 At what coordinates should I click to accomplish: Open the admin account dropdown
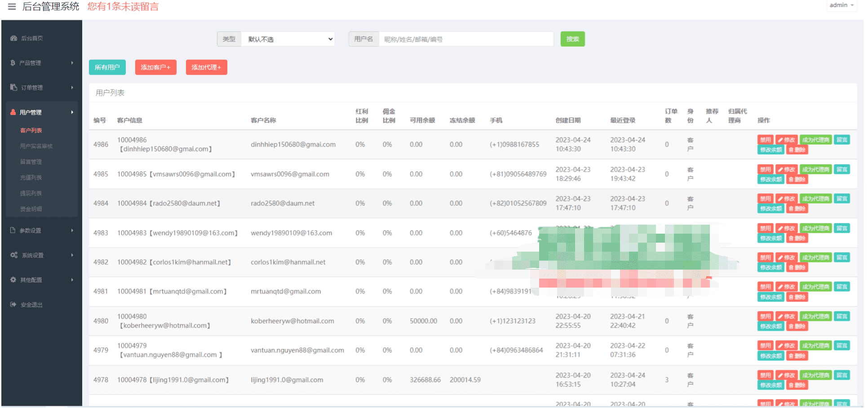841,5
